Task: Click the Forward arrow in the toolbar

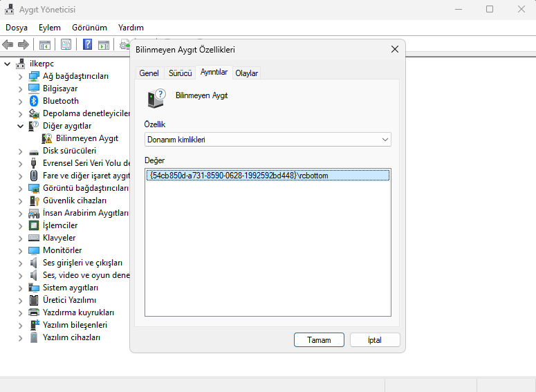Action: coord(24,44)
